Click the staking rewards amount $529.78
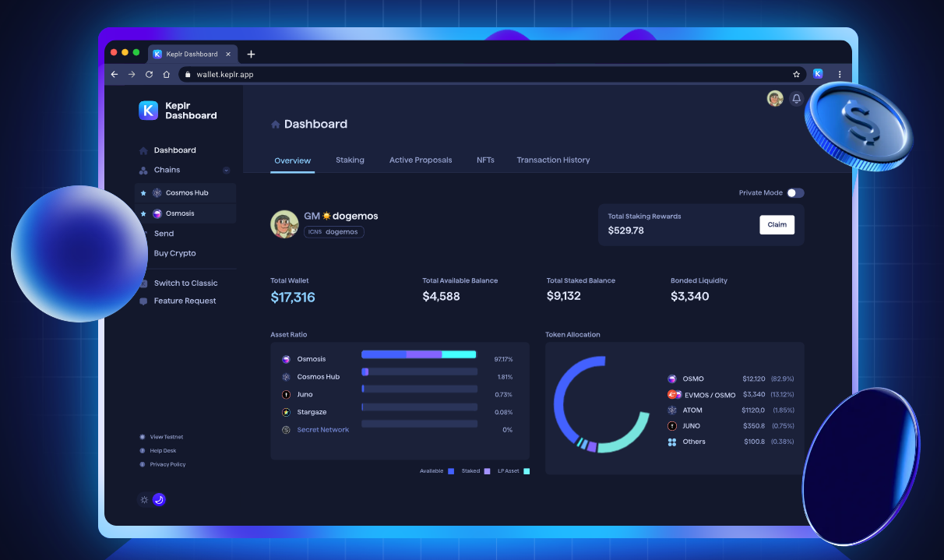The image size is (944, 560). pos(626,231)
